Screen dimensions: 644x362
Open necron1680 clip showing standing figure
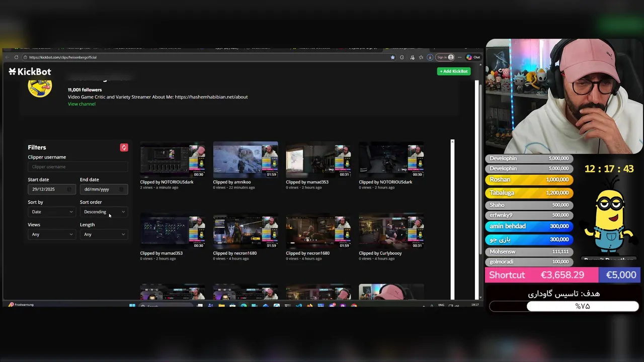point(246,231)
